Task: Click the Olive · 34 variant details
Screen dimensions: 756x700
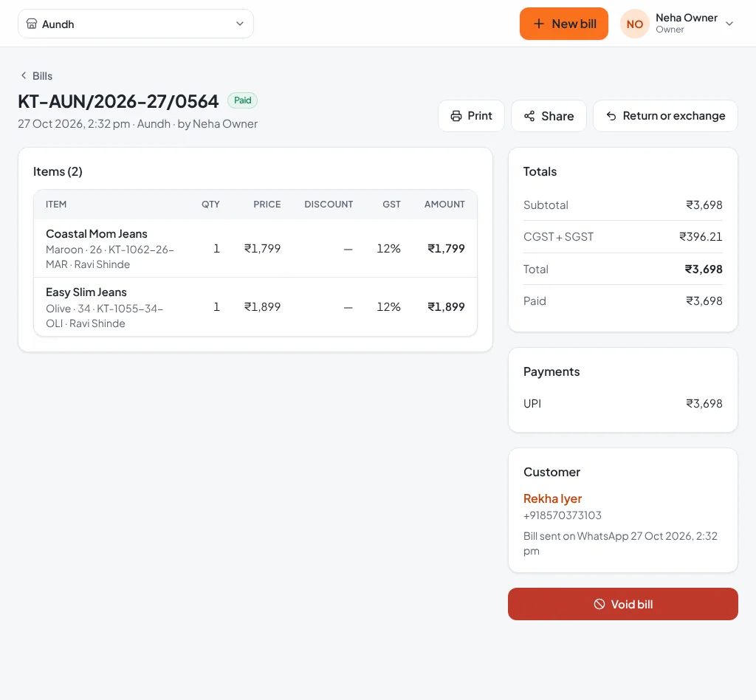Action: (x=105, y=316)
